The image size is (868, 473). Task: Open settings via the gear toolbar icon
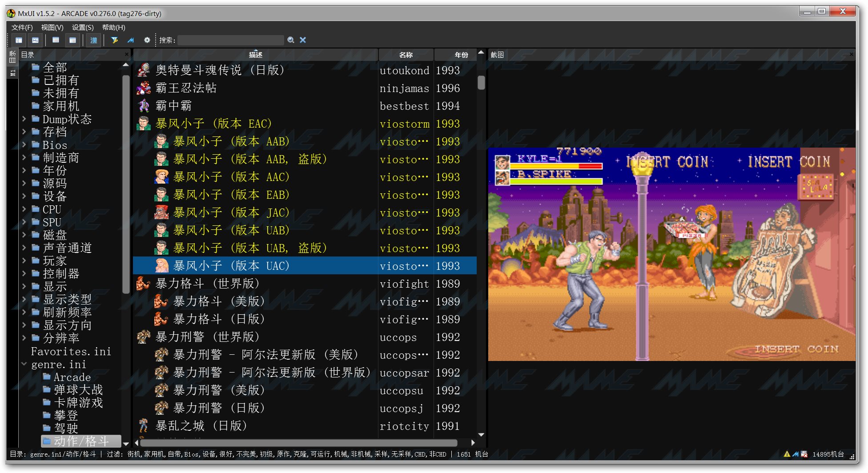[x=147, y=40]
